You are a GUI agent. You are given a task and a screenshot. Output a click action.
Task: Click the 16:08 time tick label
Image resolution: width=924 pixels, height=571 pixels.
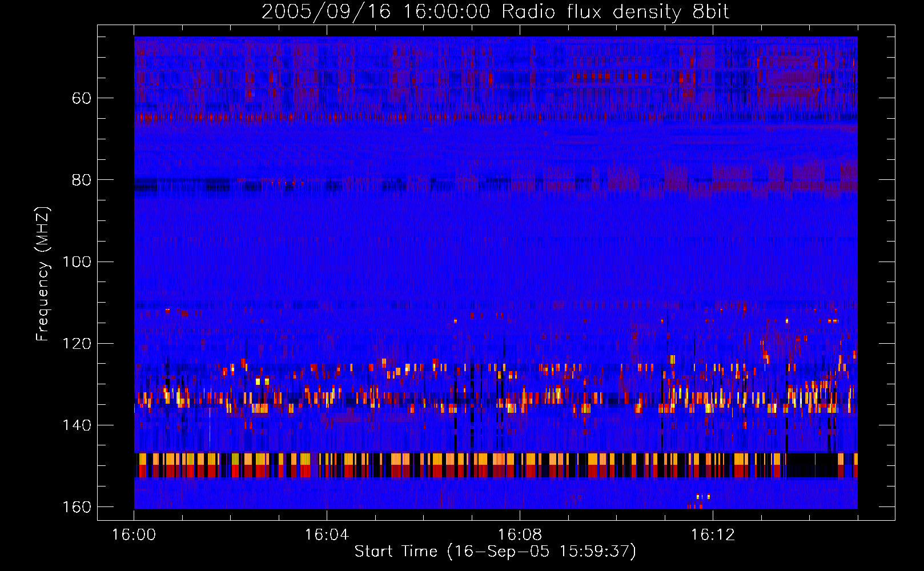pos(520,534)
